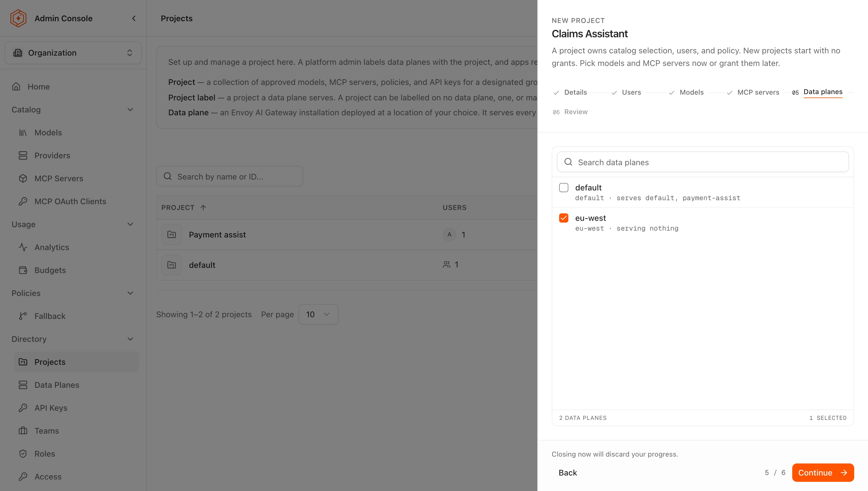Click the Admin Console hexagon logo
Viewport: 868px width, 491px height.
click(x=18, y=18)
